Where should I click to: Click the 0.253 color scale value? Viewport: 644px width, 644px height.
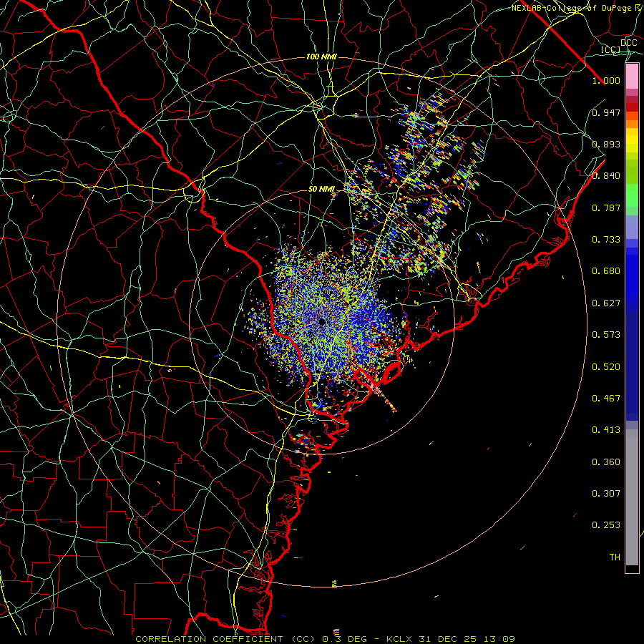[x=606, y=525]
